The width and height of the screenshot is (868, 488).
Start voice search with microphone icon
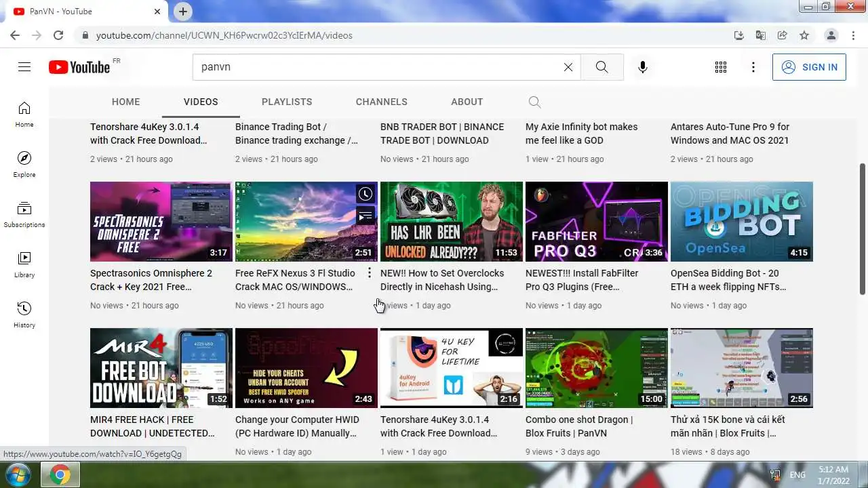[x=643, y=67]
